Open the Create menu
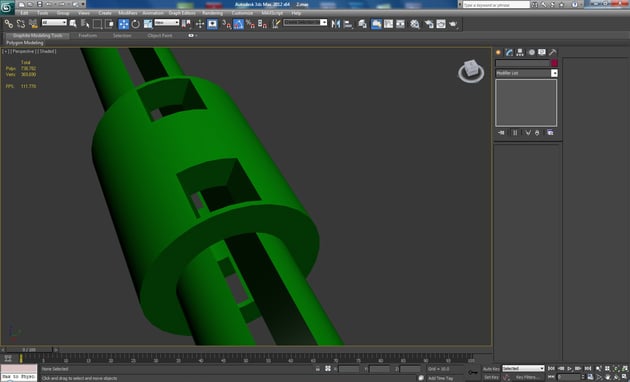Screen dimensions: 630x382 click(105, 13)
